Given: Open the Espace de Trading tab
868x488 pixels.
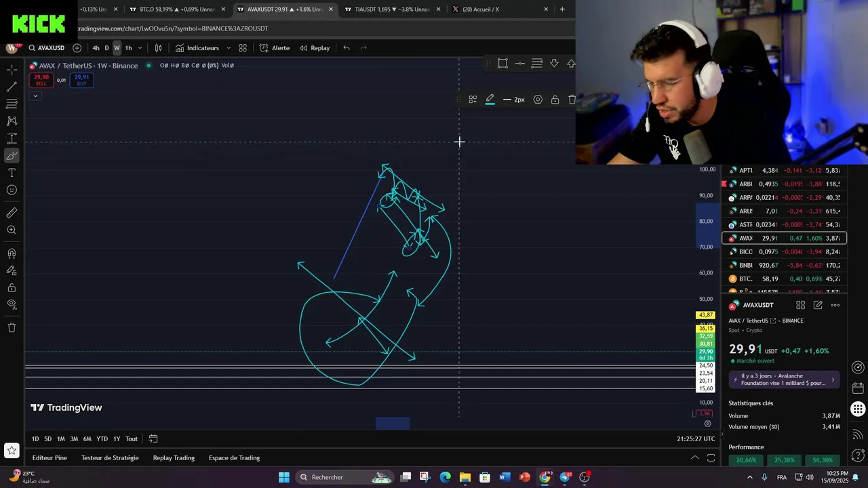Looking at the screenshot, I should [x=234, y=458].
